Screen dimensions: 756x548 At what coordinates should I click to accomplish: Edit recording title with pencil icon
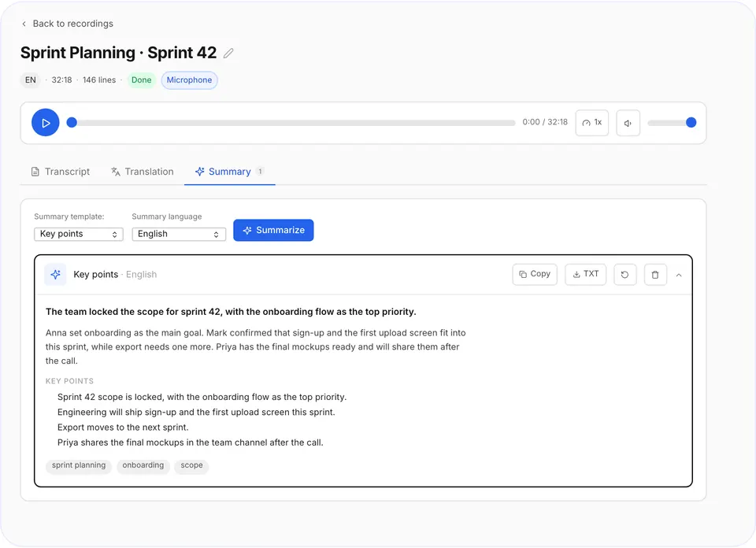pos(228,53)
